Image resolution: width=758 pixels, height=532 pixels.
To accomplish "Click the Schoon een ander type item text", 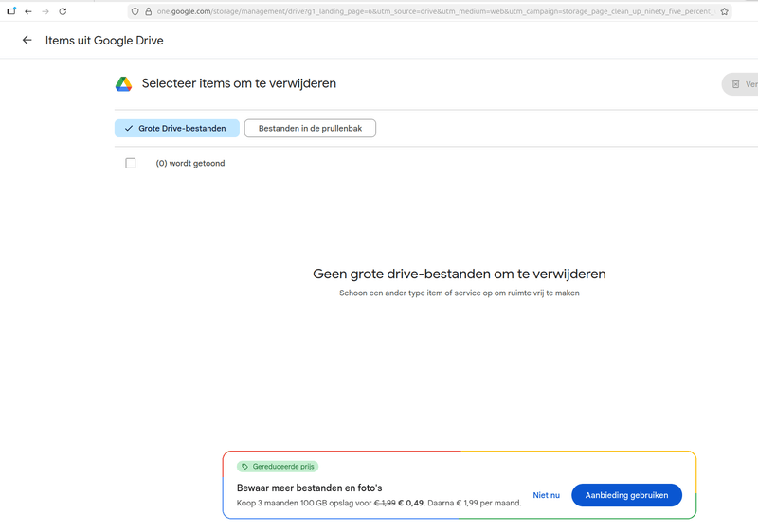I will (460, 293).
